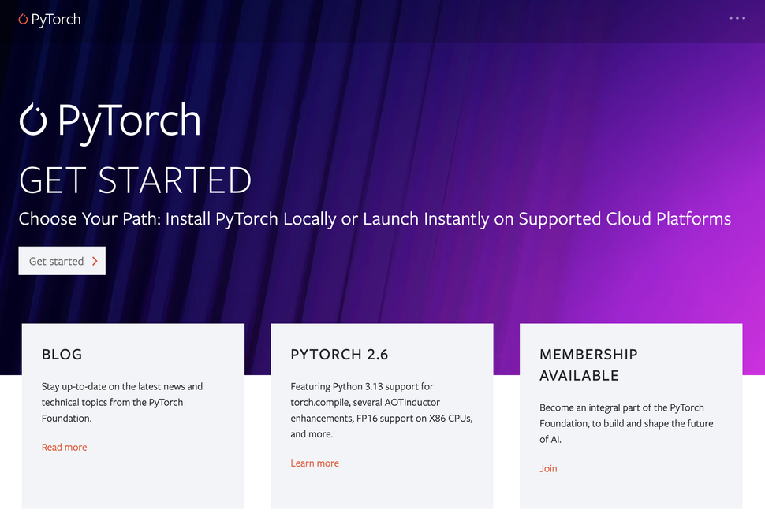Open the PyTorch 2.6 announcement card

pos(382,414)
